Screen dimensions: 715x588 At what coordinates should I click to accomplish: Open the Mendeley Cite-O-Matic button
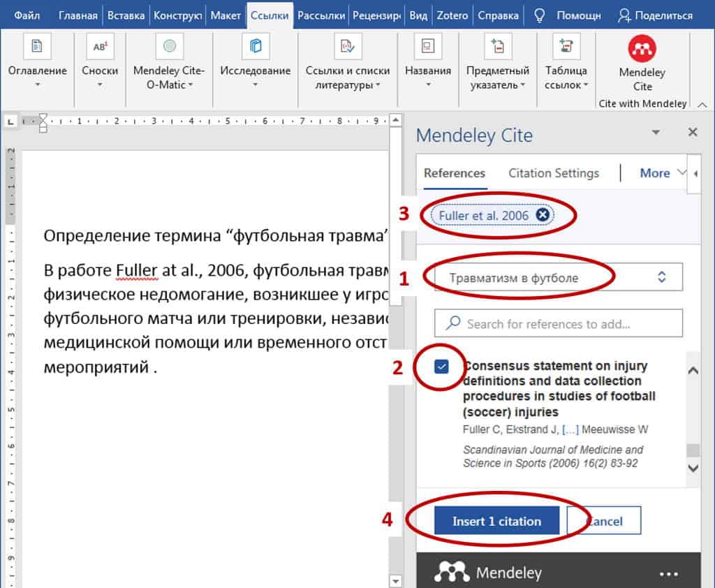pyautogui.click(x=169, y=61)
